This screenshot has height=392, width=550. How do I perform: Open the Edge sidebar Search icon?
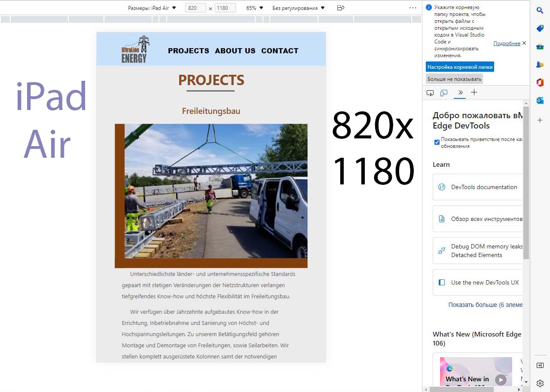tap(540, 10)
